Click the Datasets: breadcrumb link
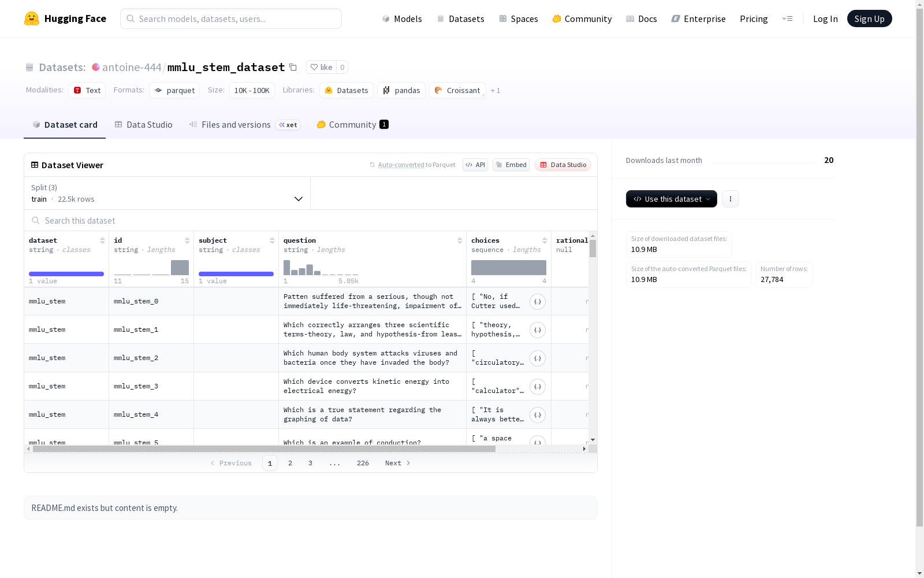924x578 pixels. click(x=62, y=67)
